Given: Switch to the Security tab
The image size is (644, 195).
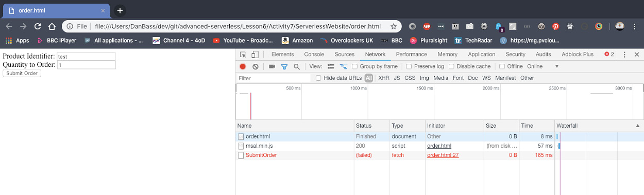Looking at the screenshot, I should [x=515, y=55].
